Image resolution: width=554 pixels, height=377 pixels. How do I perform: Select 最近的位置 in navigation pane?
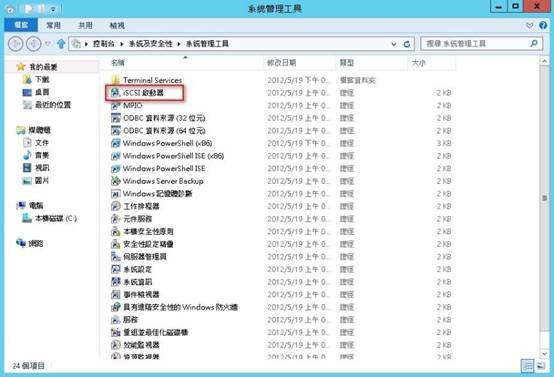pyautogui.click(x=53, y=105)
